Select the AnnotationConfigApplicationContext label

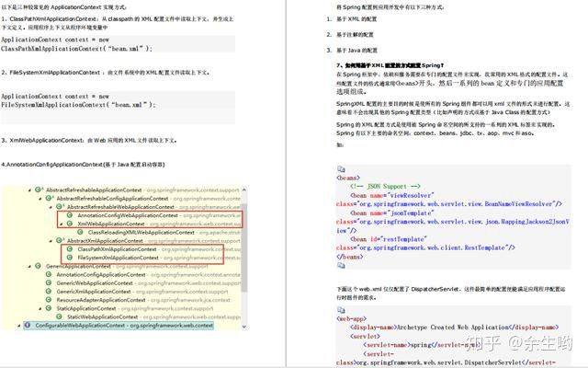[100, 274]
